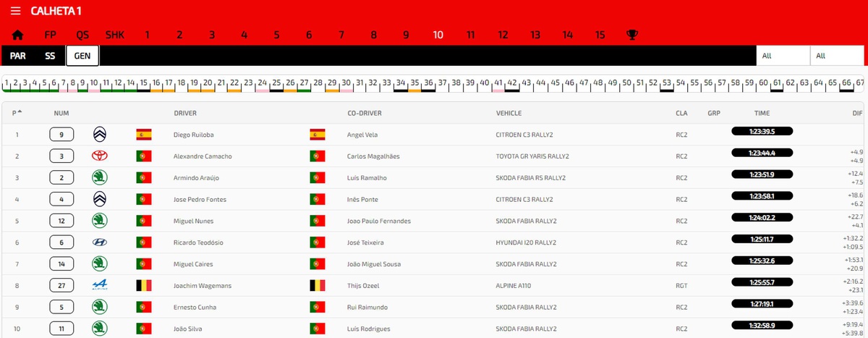Open the SHK shakedown tab
868x338 pixels.
click(115, 35)
